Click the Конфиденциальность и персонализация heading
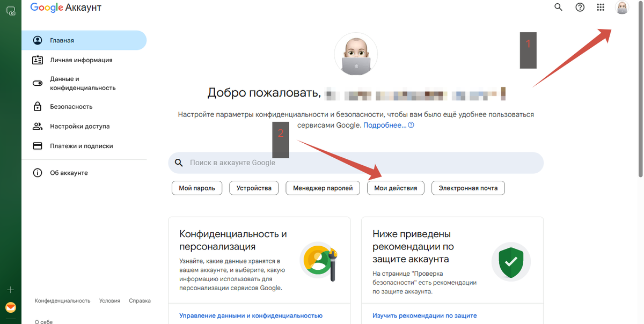644x324 pixels. click(x=233, y=240)
